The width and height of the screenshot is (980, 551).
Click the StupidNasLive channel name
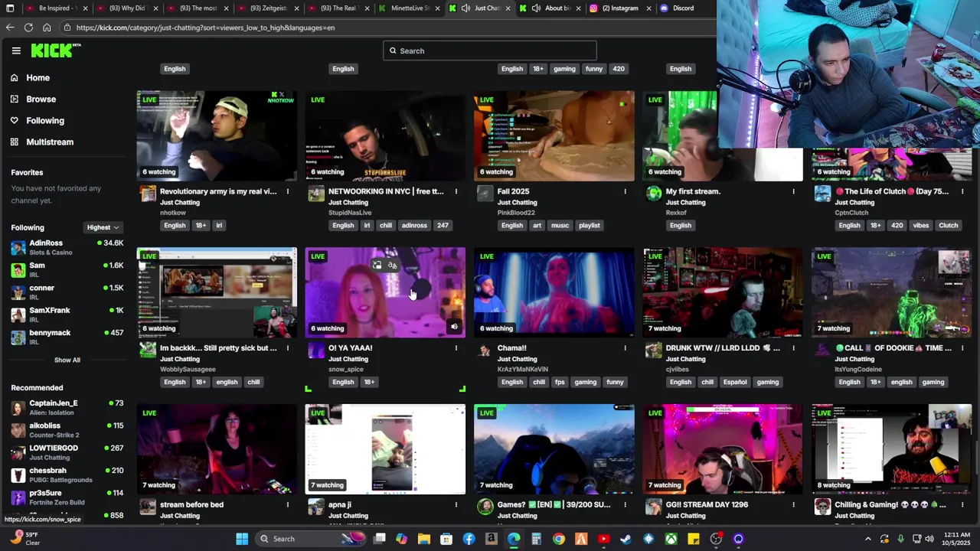(x=350, y=213)
